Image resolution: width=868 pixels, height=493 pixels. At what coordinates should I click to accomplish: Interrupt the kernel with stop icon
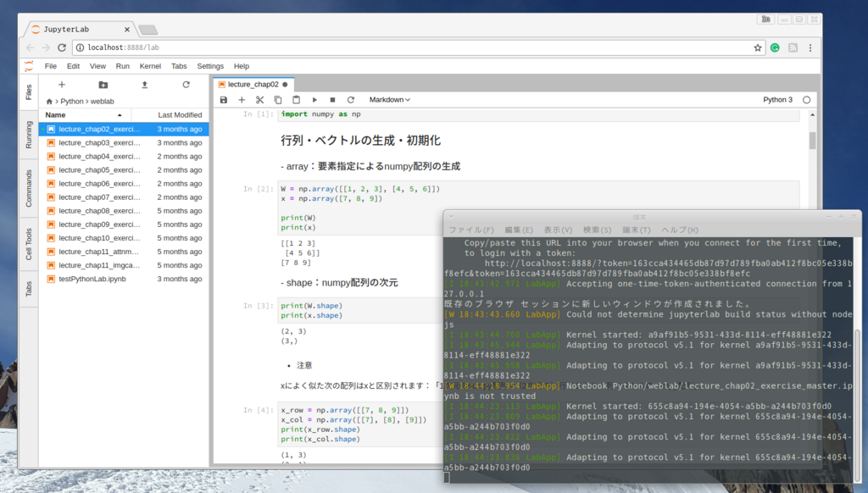click(332, 100)
